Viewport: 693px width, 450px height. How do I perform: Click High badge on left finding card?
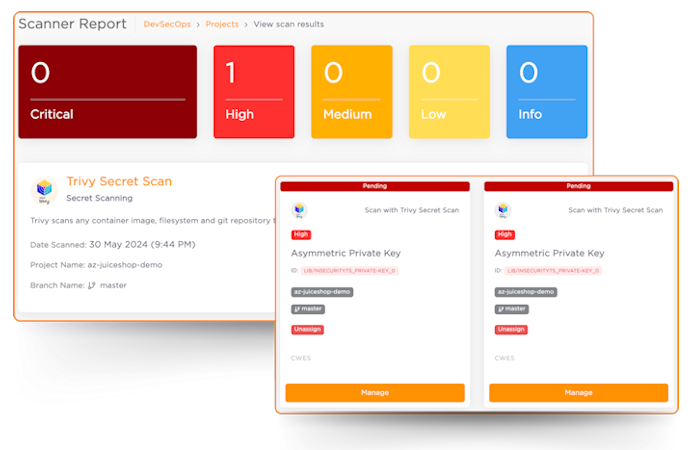[301, 235]
